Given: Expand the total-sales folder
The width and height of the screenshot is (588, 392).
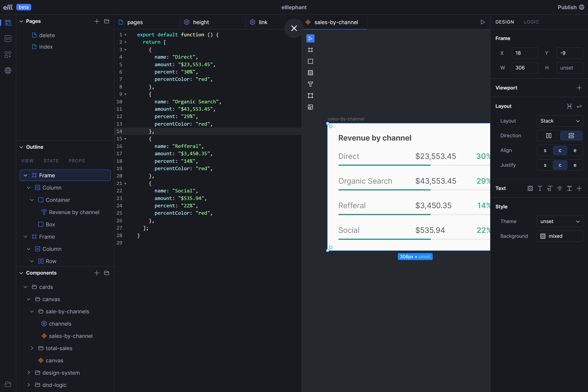Looking at the screenshot, I should point(32,348).
